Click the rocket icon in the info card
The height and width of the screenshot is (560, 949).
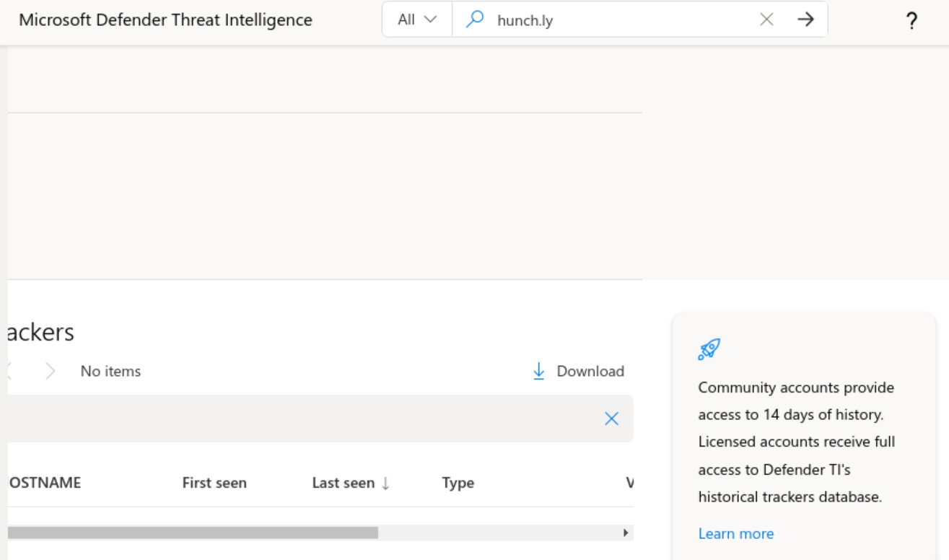pos(709,349)
